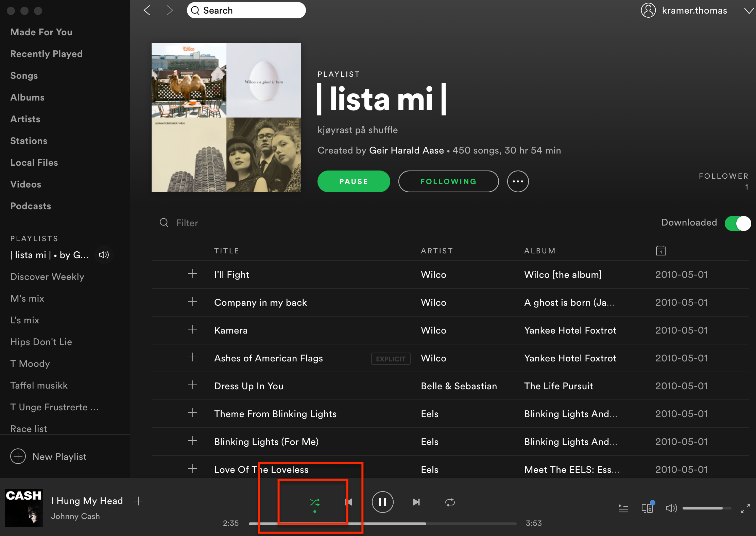Open the Hips Don't Lie playlist
The width and height of the screenshot is (756, 536).
coord(41,342)
